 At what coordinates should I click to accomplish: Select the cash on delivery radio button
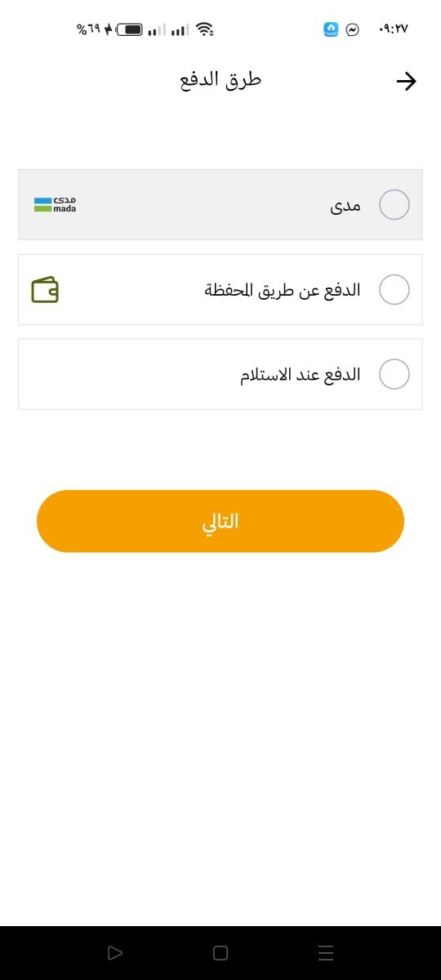[394, 374]
